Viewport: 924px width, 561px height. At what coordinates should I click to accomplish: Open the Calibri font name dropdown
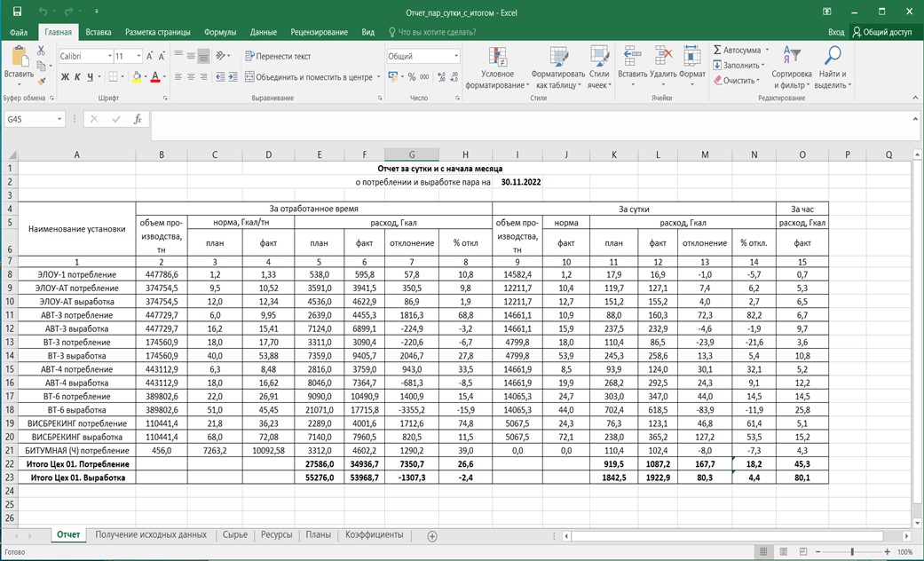[x=109, y=56]
